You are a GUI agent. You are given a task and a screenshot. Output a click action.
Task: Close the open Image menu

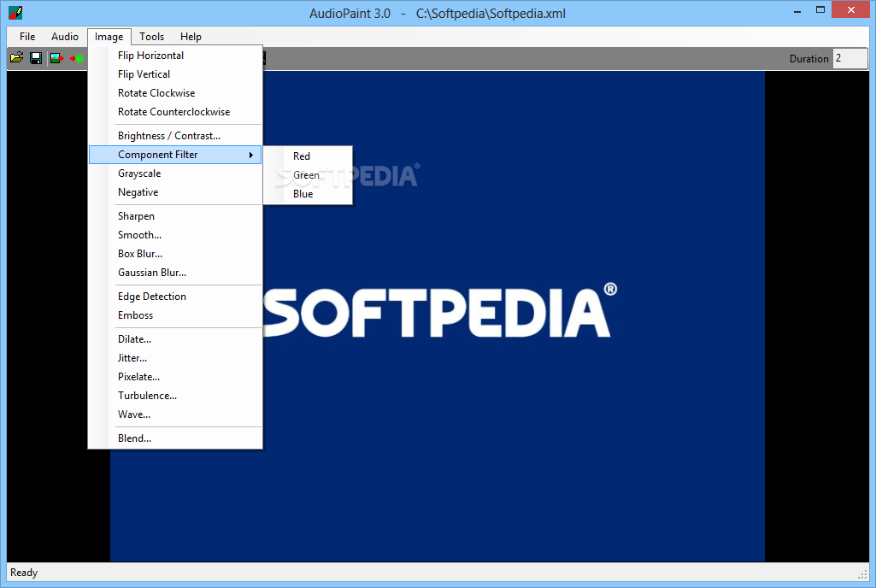click(x=109, y=37)
